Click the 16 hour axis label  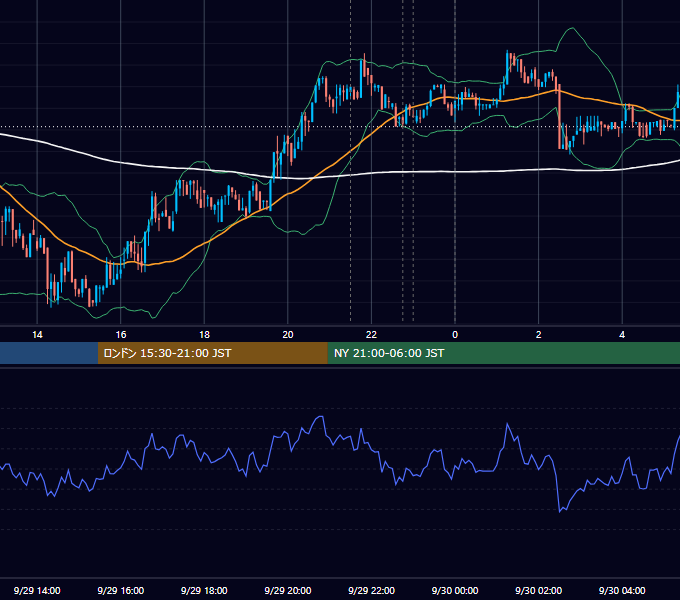click(121, 335)
